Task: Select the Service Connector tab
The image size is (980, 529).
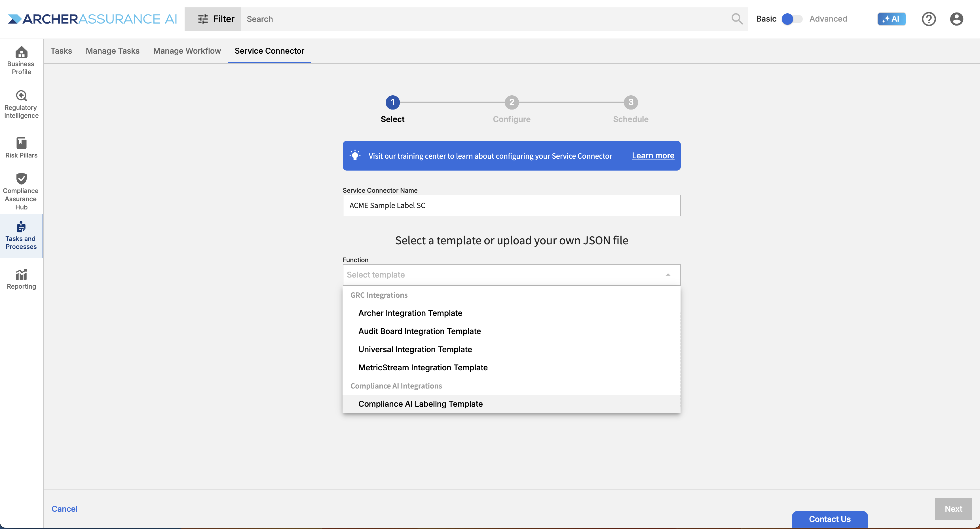Action: [x=269, y=51]
